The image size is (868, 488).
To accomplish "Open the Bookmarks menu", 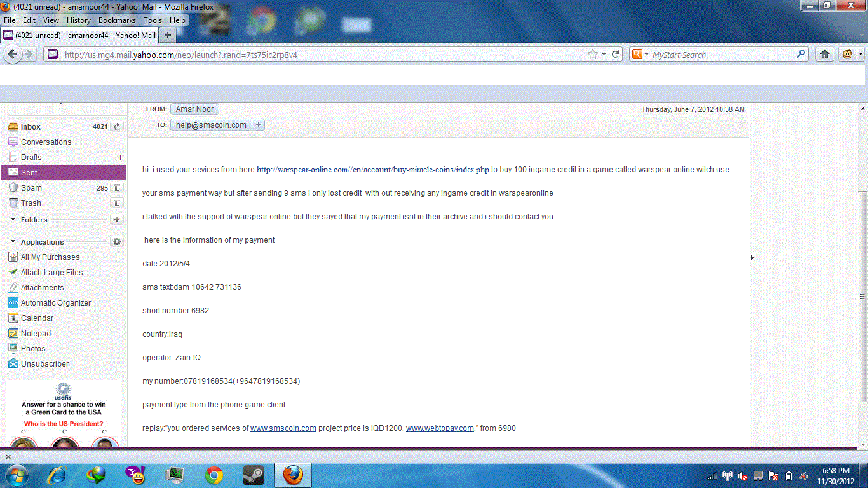I will (x=117, y=20).
